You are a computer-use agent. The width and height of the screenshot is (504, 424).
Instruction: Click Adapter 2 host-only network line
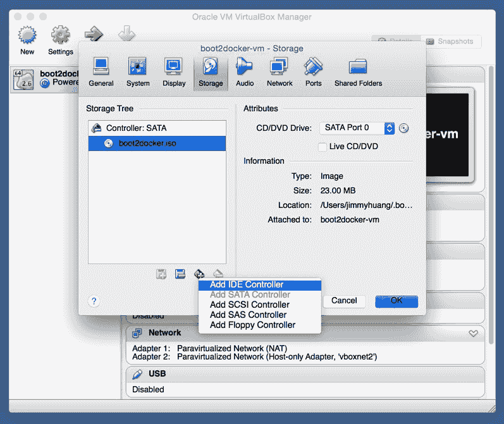[255, 357]
